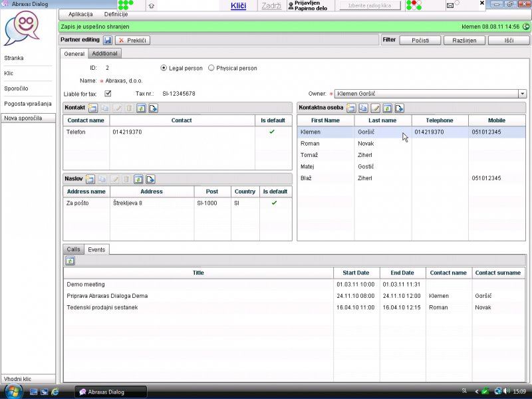Select the Telefon contact row
Viewport: 532px width, 399px height.
point(178,132)
